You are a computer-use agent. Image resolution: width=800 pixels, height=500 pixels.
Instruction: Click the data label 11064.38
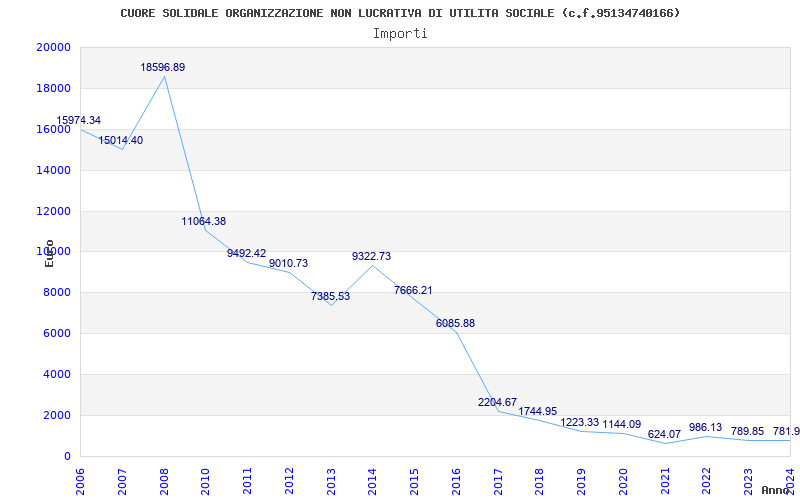click(x=204, y=221)
